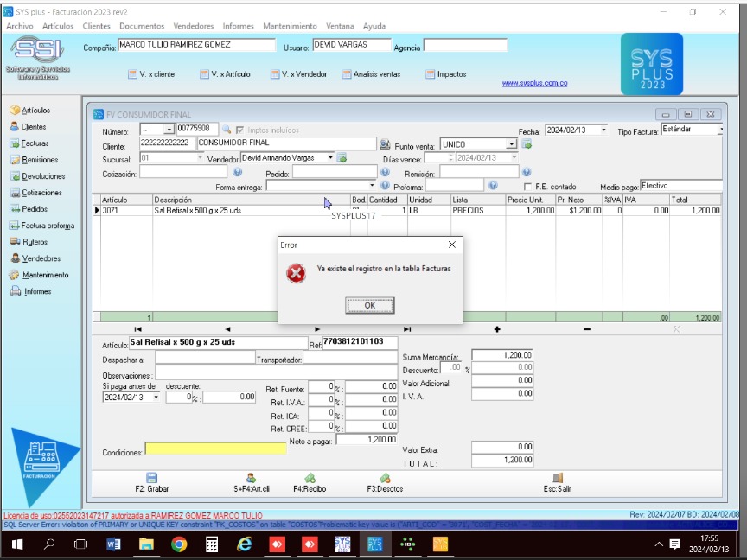Open the Artículos menu
Image resolution: width=747 pixels, height=560 pixels.
[x=58, y=26]
